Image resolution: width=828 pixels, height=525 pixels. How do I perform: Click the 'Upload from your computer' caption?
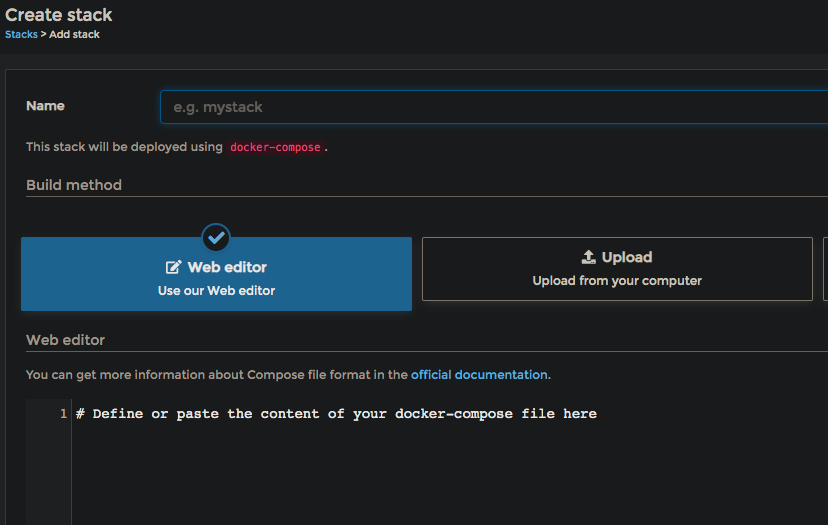(617, 280)
